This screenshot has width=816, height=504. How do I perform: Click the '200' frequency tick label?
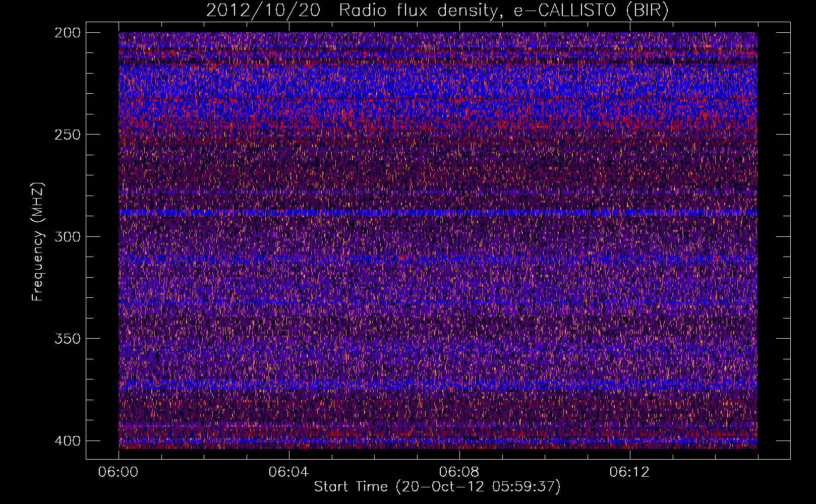point(67,33)
